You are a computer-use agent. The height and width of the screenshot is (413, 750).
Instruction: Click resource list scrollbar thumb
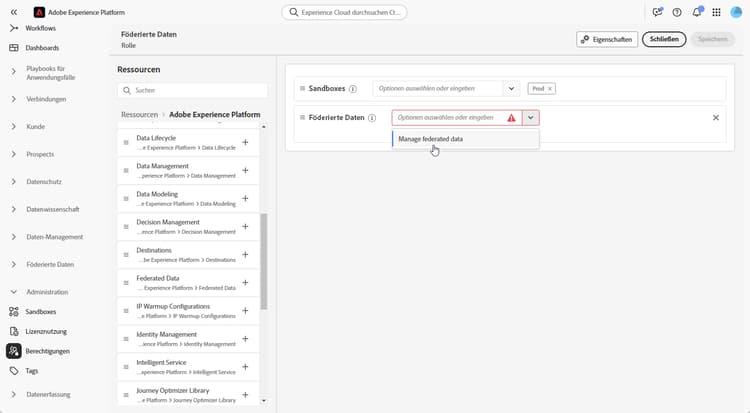(x=264, y=261)
